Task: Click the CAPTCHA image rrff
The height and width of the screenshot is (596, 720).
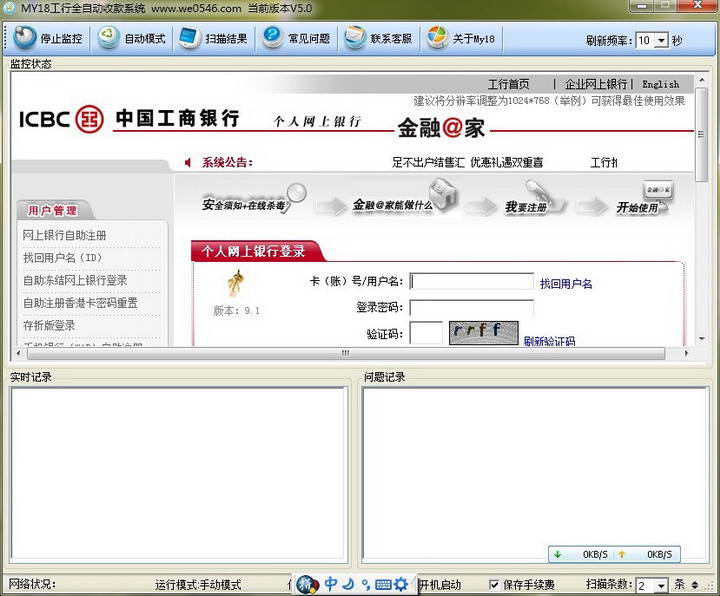Action: 484,332
